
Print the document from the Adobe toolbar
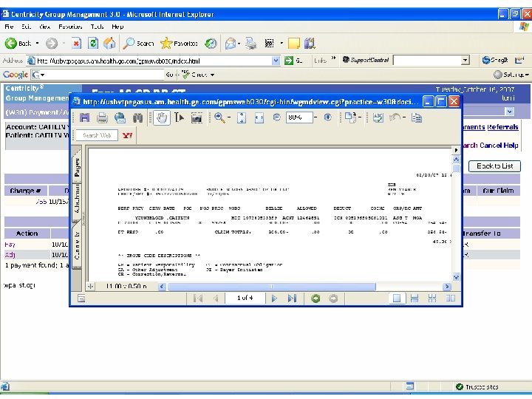pyautogui.click(x=102, y=117)
